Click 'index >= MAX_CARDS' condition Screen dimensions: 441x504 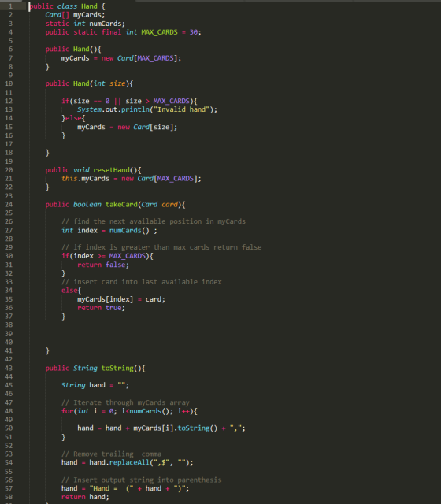(109, 256)
